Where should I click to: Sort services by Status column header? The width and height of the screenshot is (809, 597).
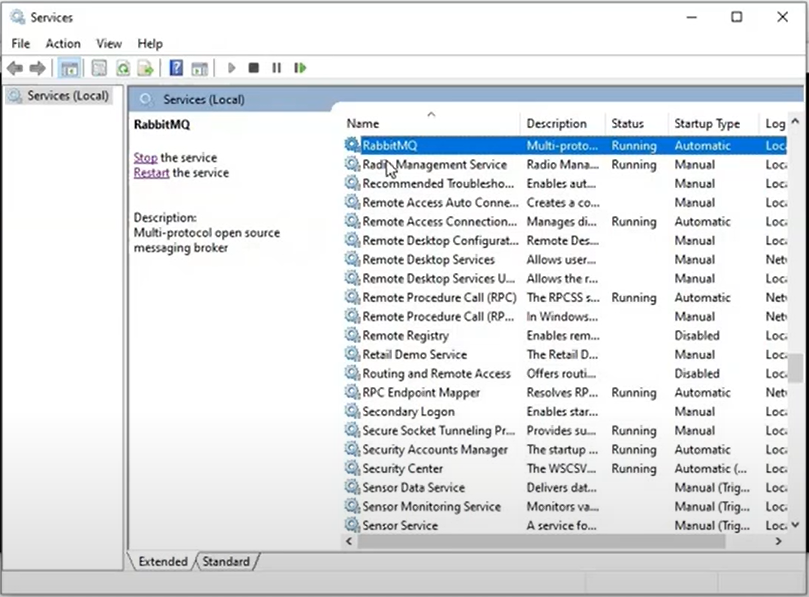[x=628, y=124]
